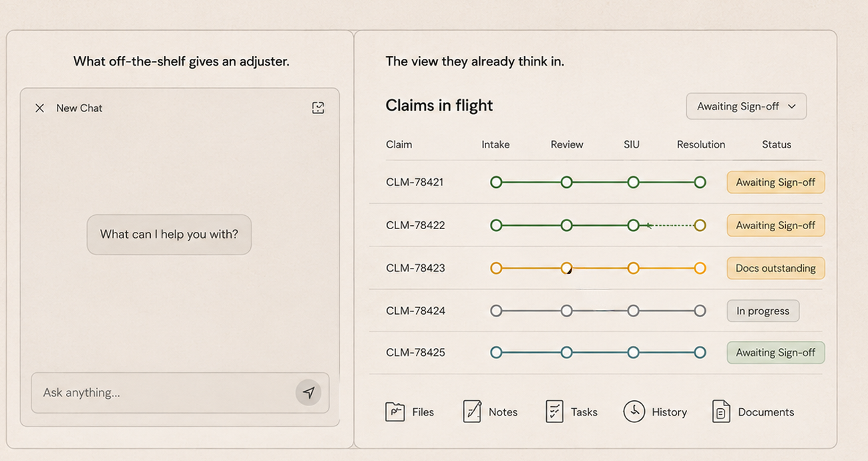This screenshot has width=868, height=461.
Task: Select the Resolution node of CLM-78421
Action: coord(700,182)
